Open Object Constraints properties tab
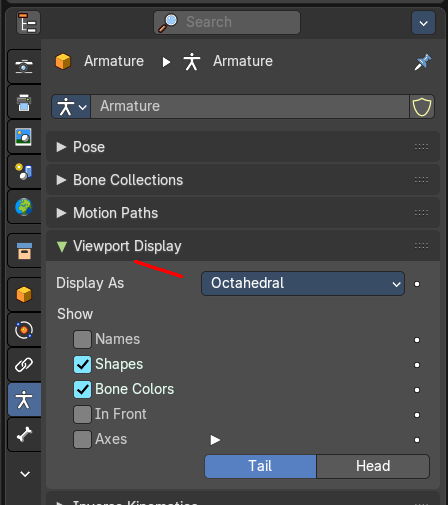The height and width of the screenshot is (505, 448). [24, 365]
